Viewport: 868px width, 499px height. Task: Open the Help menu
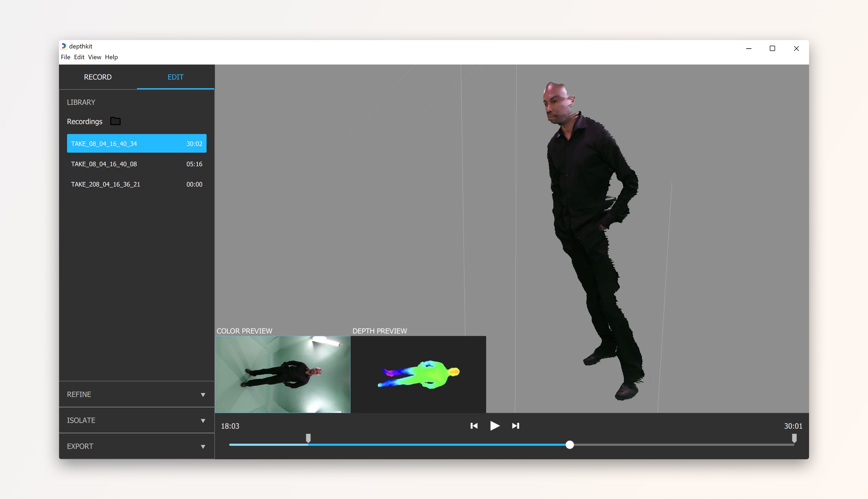(x=111, y=57)
